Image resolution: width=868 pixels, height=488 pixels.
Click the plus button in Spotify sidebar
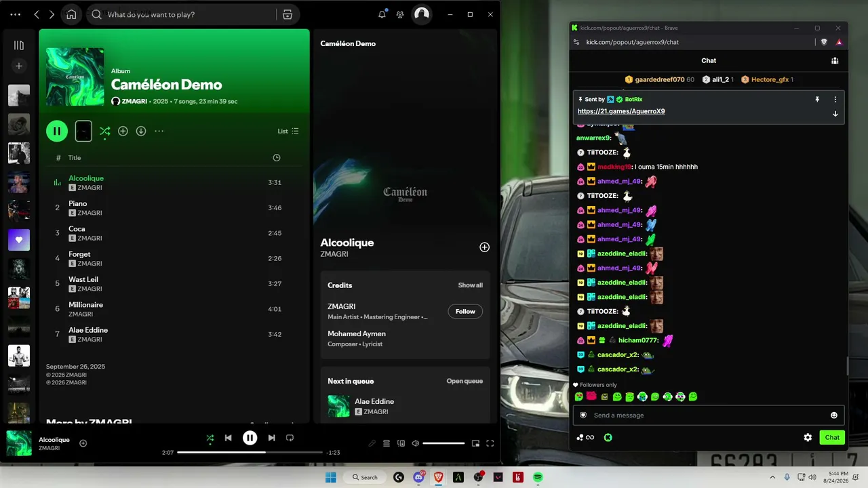click(19, 66)
